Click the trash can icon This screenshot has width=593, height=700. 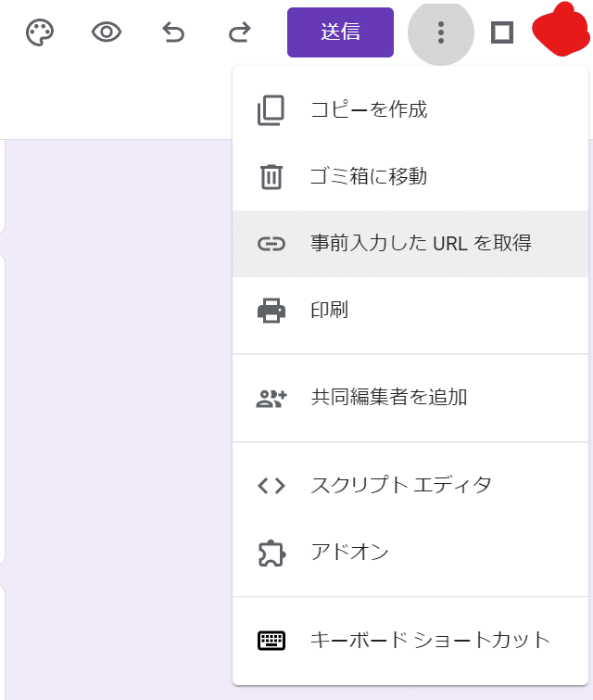pyautogui.click(x=271, y=177)
